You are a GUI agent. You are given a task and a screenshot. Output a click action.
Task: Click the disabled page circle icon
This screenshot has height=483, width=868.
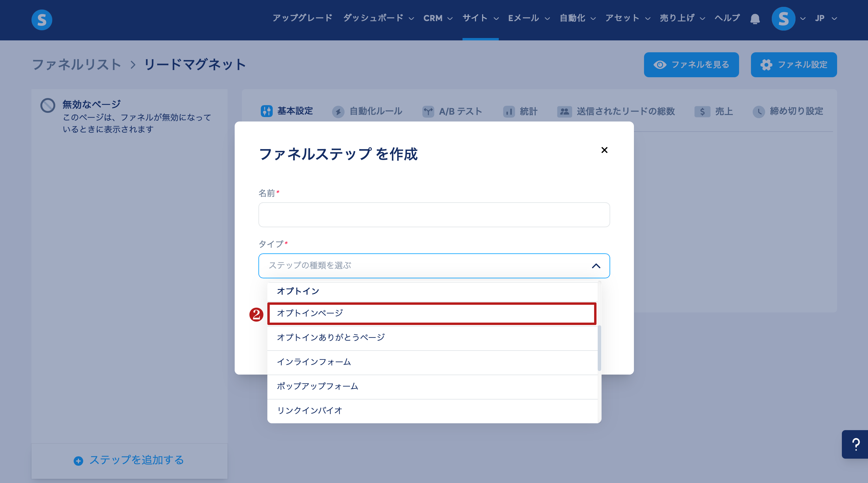coord(48,105)
